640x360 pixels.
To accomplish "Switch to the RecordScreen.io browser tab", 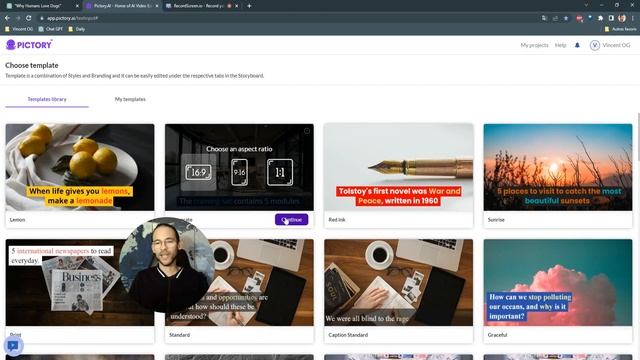I will coord(201,6).
